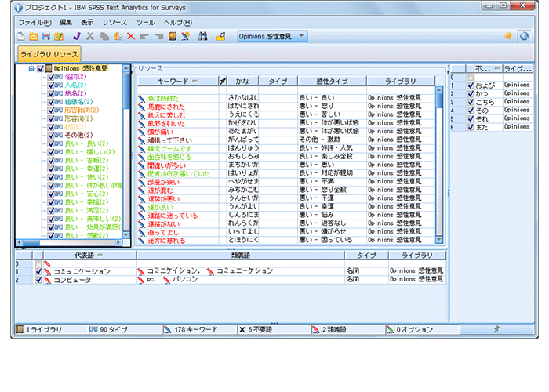Viewport: 549px width, 392px height.
Task: Collapse the Opinions 感性意見 tree node
Action: pos(31,69)
